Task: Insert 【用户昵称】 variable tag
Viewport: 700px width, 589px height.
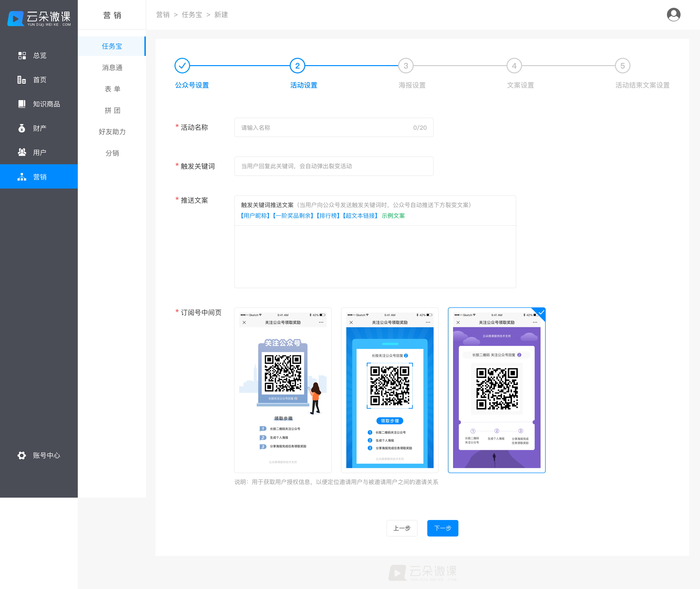Action: tap(255, 216)
